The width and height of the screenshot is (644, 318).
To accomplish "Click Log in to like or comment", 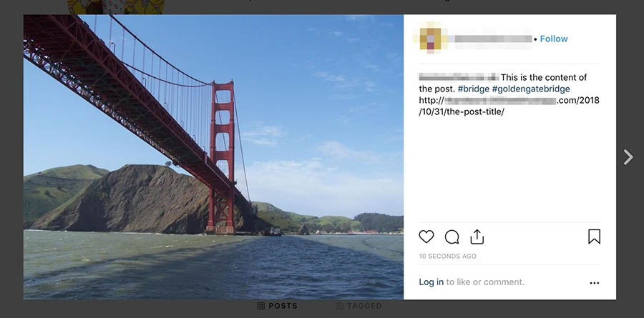I will pyautogui.click(x=431, y=282).
